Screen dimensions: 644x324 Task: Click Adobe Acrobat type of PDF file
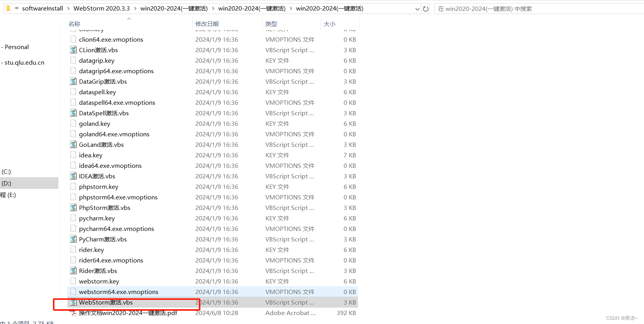pyautogui.click(x=290, y=313)
